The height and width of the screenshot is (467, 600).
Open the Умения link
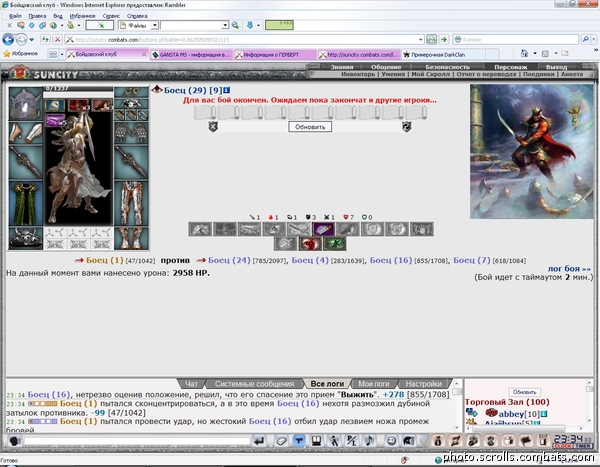coord(393,74)
